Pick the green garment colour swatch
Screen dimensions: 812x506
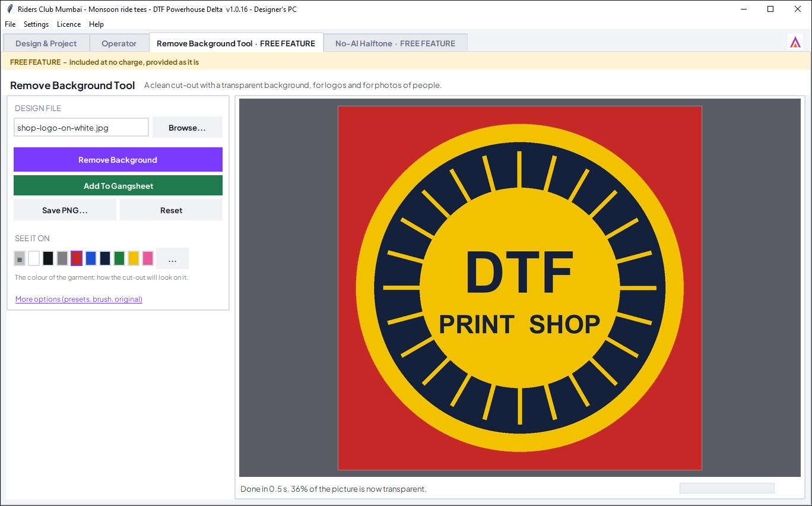click(x=119, y=258)
